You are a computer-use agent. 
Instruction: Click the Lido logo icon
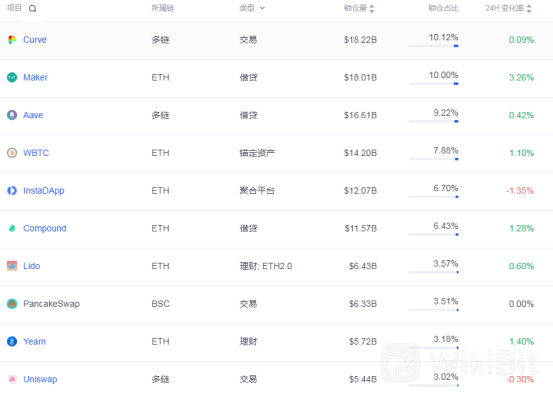click(12, 266)
